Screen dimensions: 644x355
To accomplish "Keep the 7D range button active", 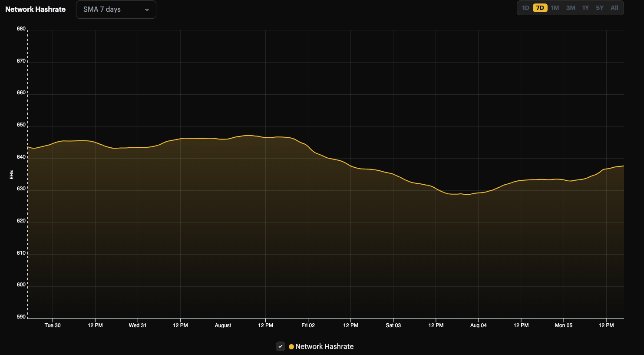I will point(541,7).
